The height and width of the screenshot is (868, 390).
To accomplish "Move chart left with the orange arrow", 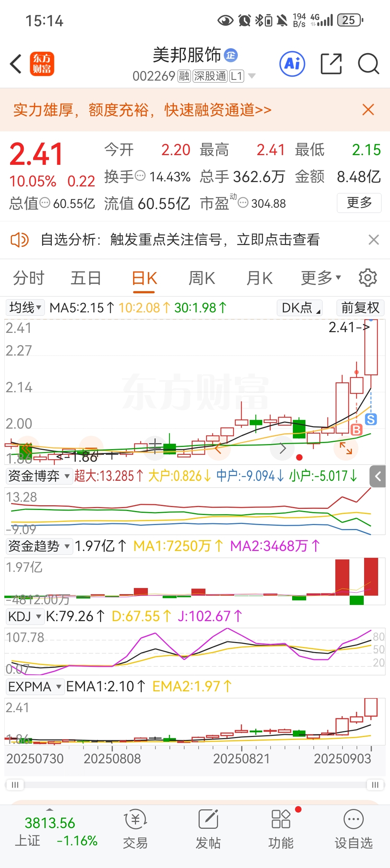I will coord(218,448).
